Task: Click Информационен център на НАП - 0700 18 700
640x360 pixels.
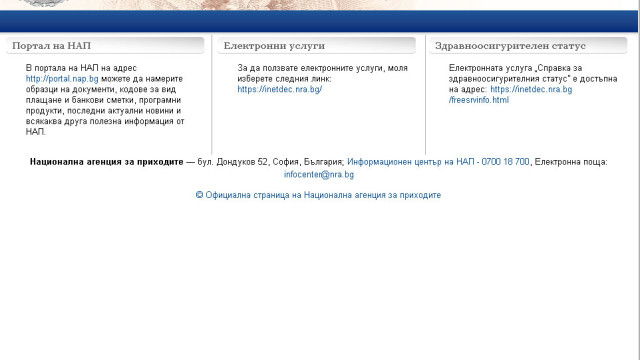Action: tap(438, 162)
